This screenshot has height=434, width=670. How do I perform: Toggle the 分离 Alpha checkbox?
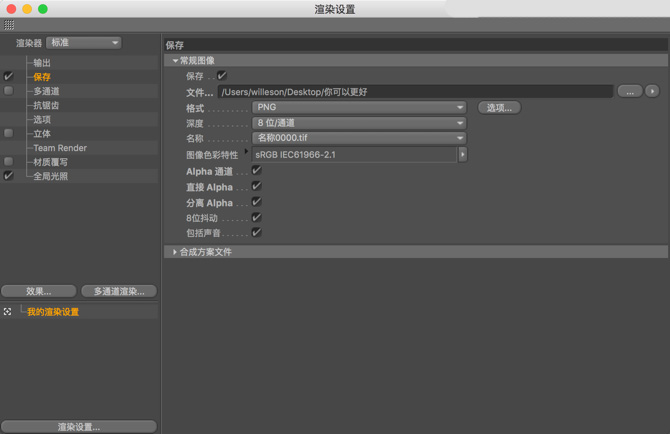pos(256,202)
